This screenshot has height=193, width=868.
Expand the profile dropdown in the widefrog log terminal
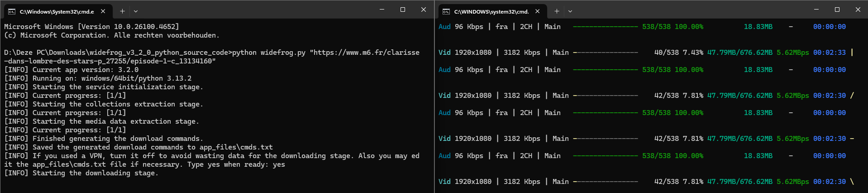136,11
